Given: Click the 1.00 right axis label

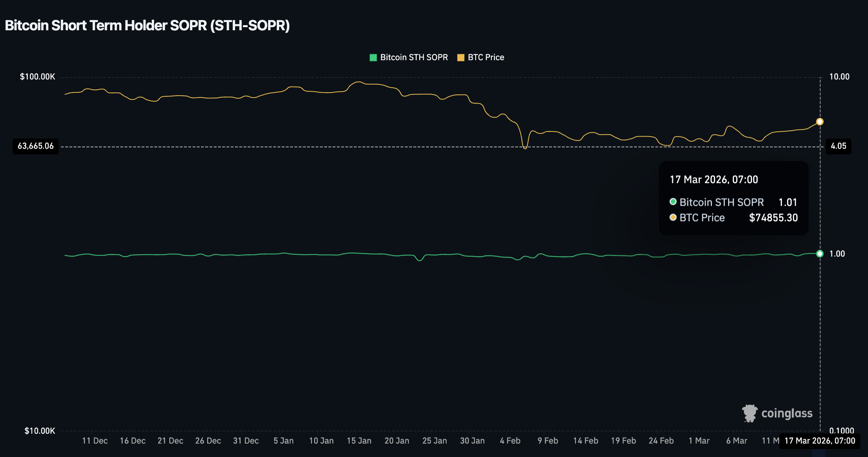Looking at the screenshot, I should pyautogui.click(x=837, y=254).
